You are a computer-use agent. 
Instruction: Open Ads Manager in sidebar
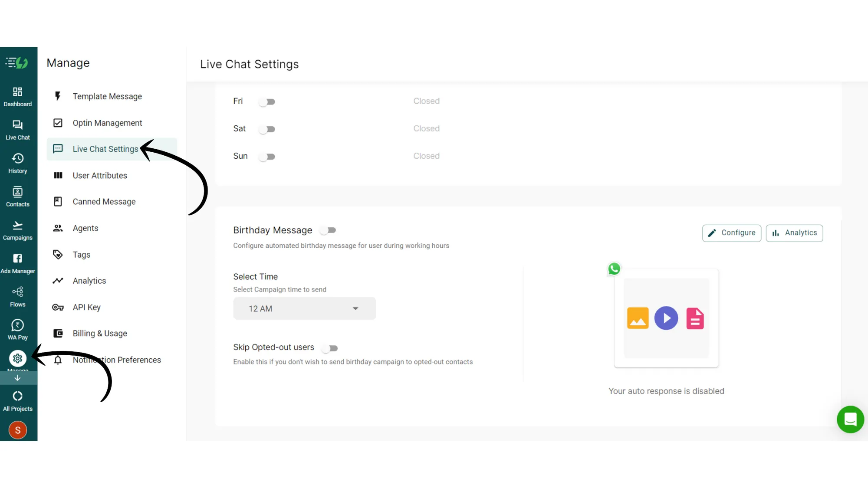(17, 262)
